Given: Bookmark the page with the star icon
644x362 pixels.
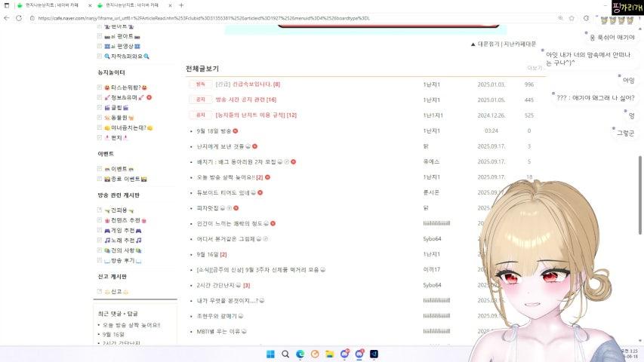Looking at the screenshot, I should click(x=572, y=18).
